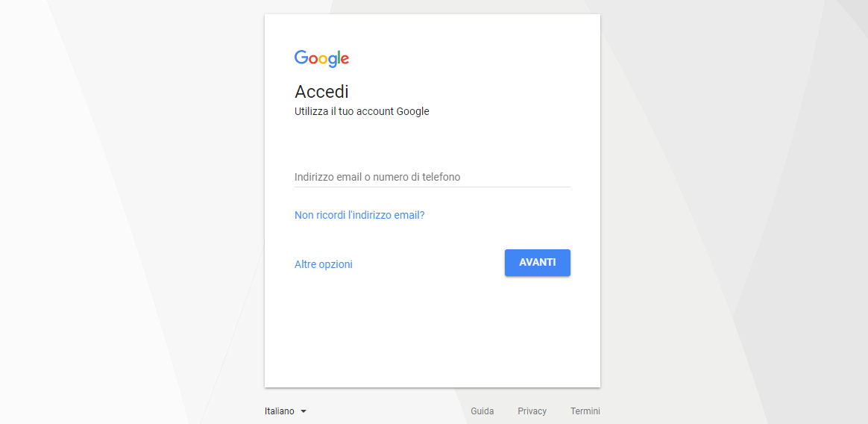Open the Privacy link in the footer
This screenshot has width=868, height=424.
[x=532, y=411]
